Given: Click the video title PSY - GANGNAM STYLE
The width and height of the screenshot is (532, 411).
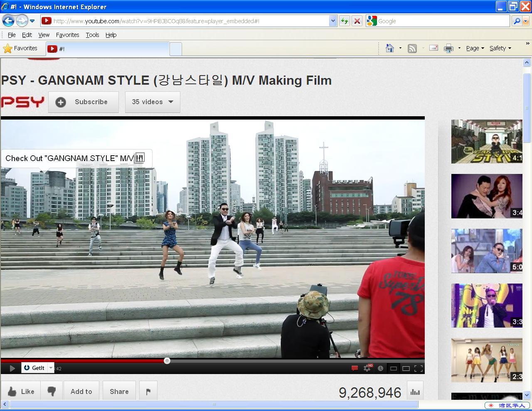Looking at the screenshot, I should [x=166, y=80].
